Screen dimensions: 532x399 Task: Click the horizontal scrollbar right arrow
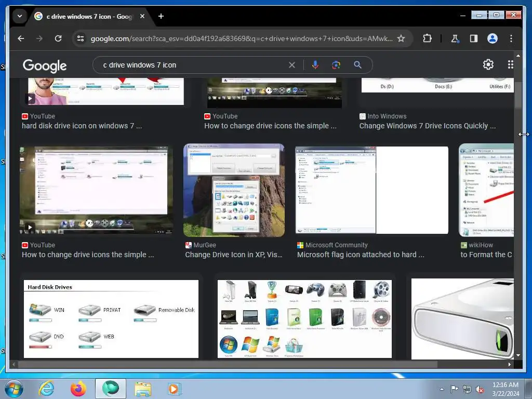tap(510, 364)
